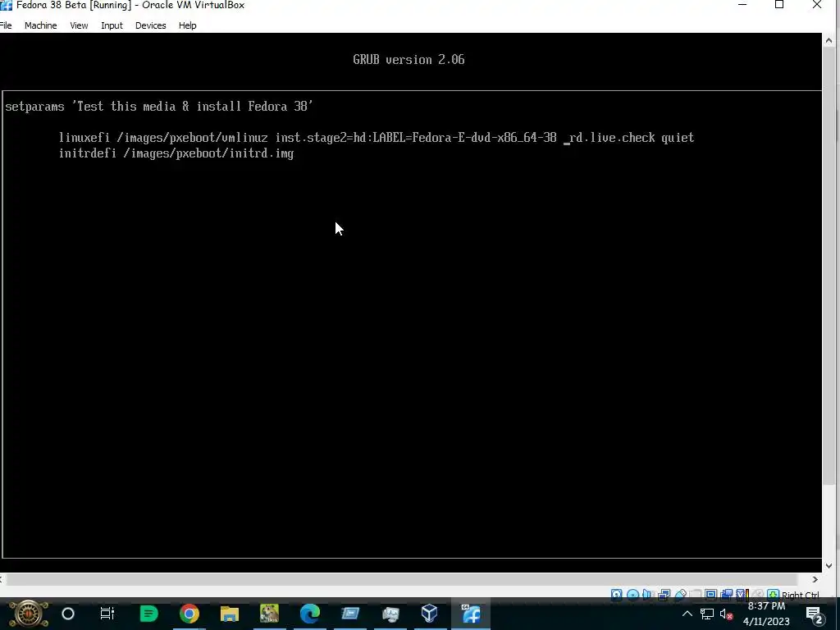Open Microsoft Edge from the taskbar
The image size is (840, 630).
[309, 614]
